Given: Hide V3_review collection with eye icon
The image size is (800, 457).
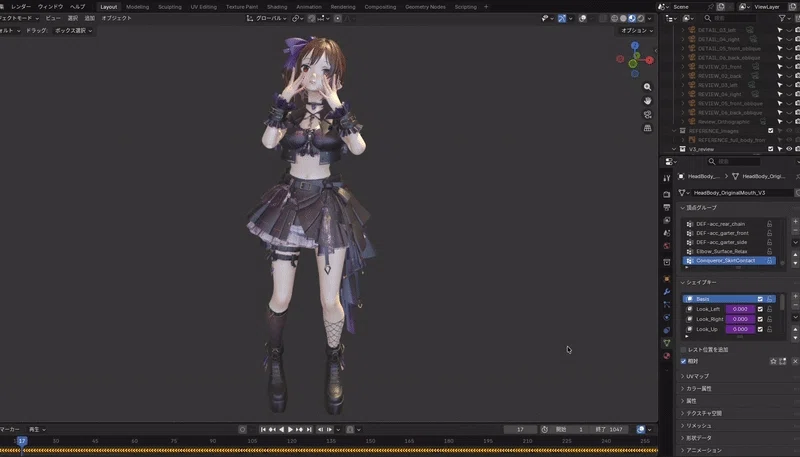Looking at the screenshot, I should 789,149.
